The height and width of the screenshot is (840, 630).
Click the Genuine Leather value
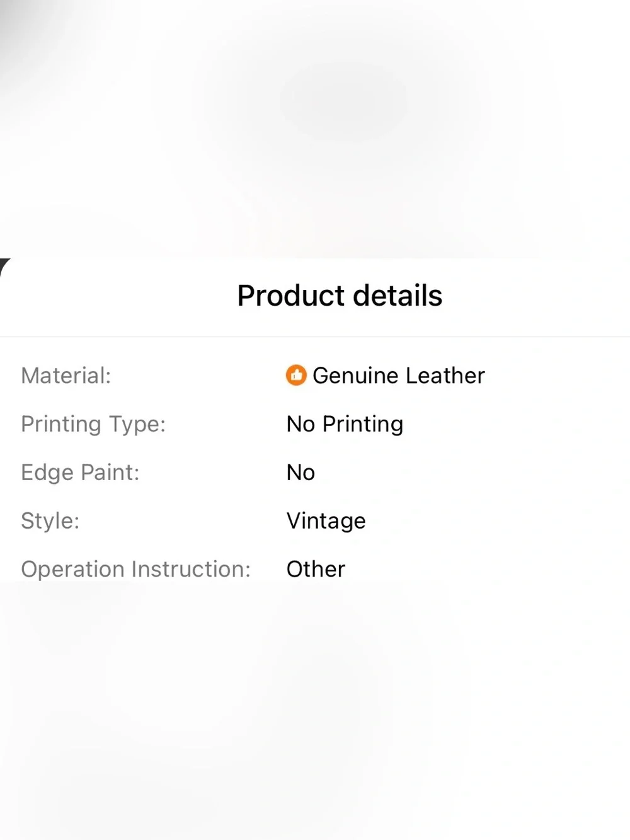click(x=399, y=376)
